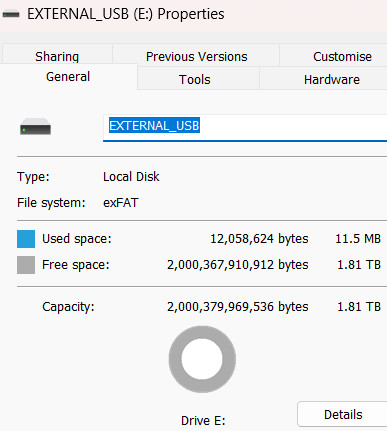Open the Details button
387x431 pixels.
[343, 414]
